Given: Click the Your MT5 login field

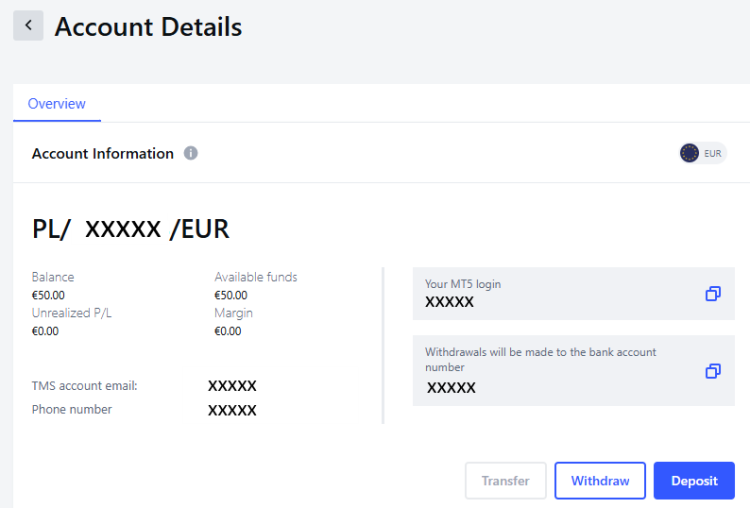Looking at the screenshot, I should click(x=560, y=294).
